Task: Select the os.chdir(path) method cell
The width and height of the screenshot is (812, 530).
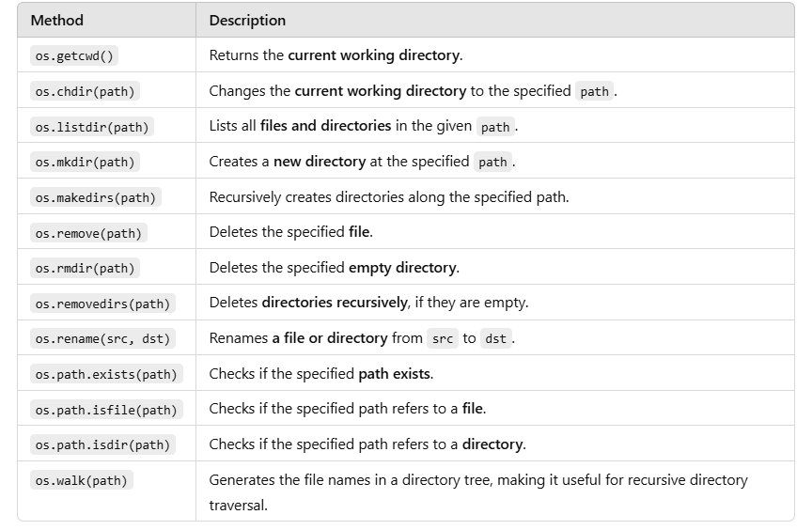Action: (x=85, y=91)
